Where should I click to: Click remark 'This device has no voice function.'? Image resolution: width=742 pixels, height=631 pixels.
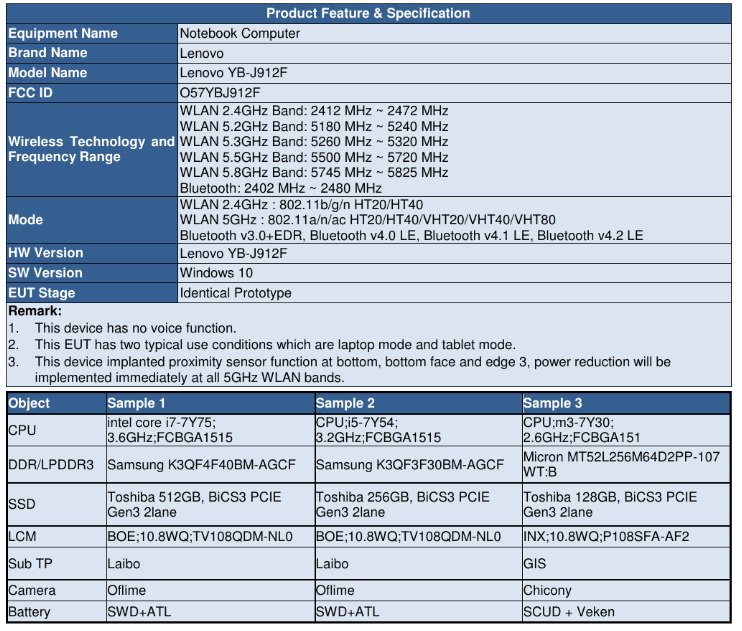135,328
